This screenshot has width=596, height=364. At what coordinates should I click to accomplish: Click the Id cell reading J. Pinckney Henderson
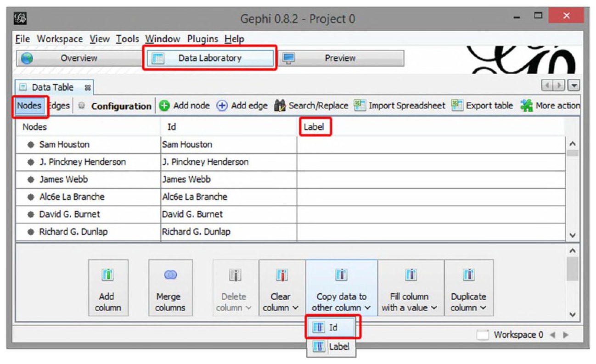coord(229,162)
